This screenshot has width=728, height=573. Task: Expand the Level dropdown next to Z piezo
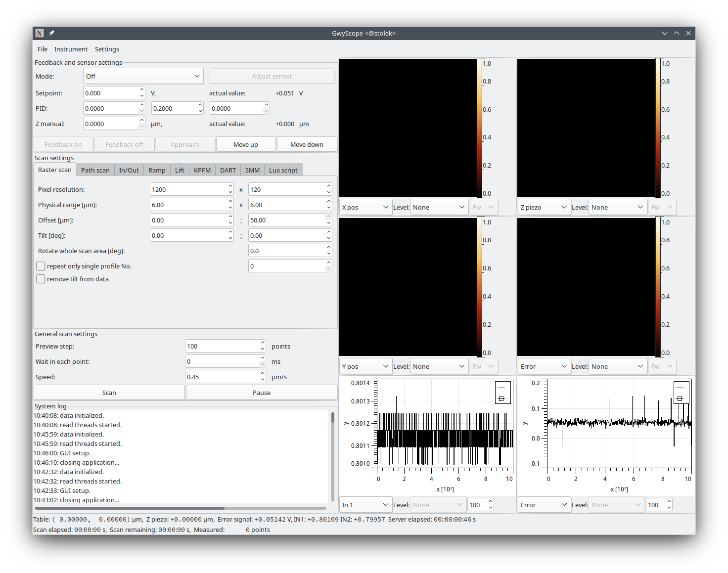[618, 207]
